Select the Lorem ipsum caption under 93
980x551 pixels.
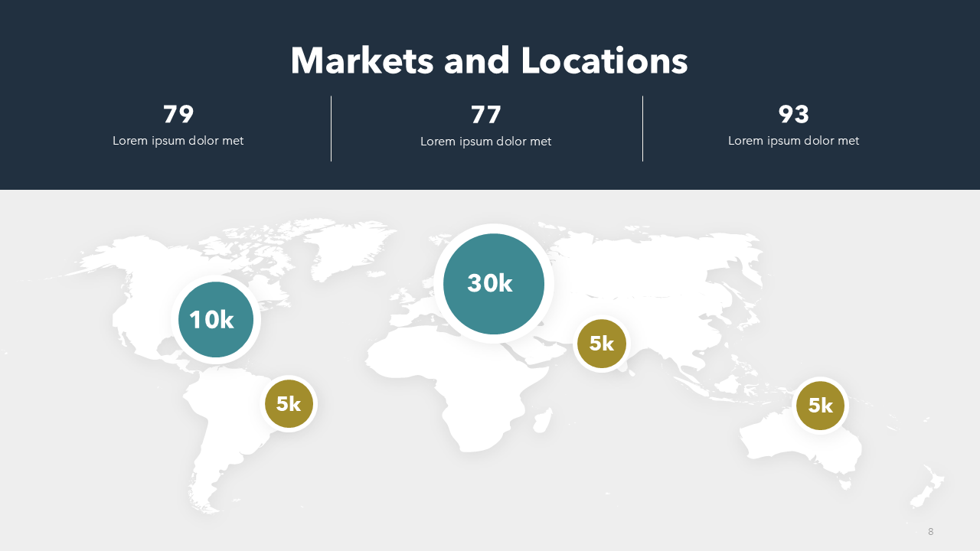794,141
